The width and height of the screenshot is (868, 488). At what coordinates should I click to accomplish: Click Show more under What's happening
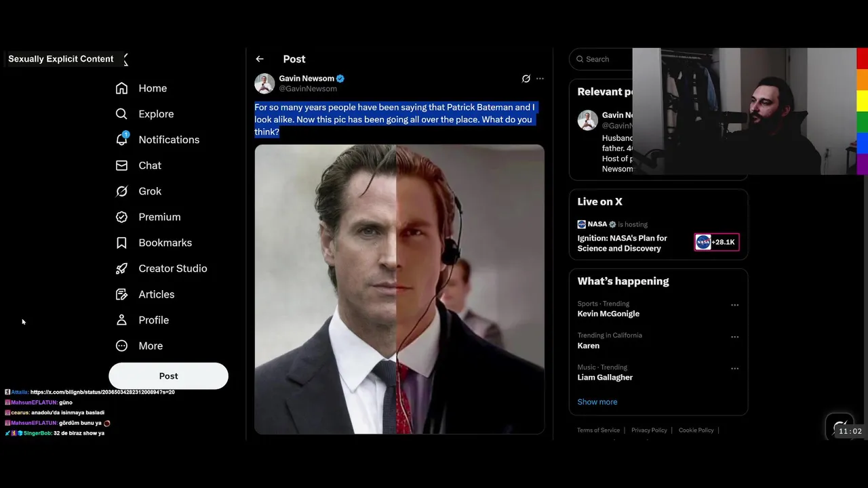597,402
